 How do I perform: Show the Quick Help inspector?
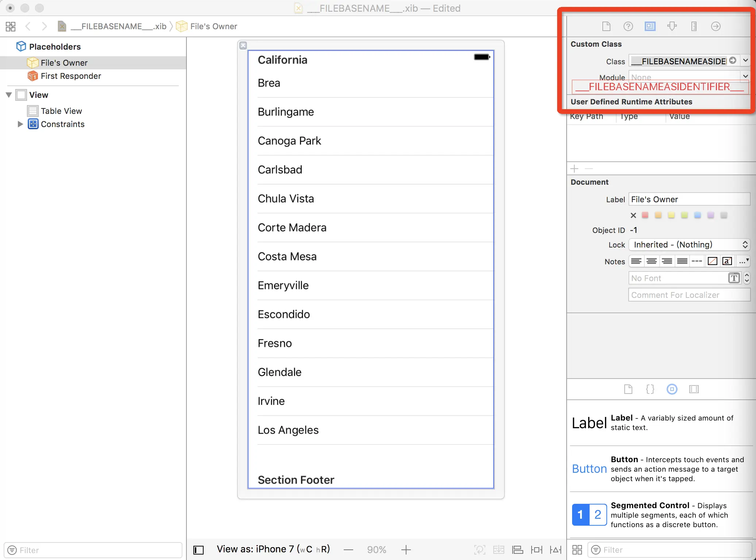tap(628, 26)
